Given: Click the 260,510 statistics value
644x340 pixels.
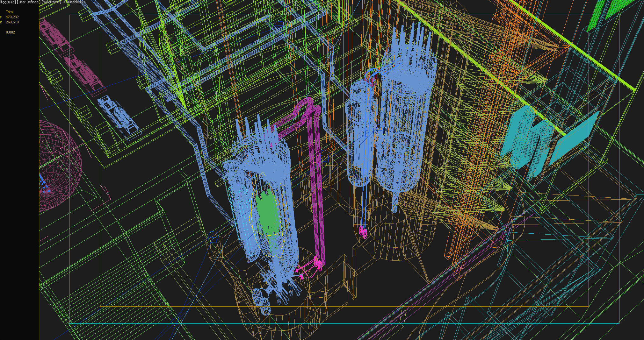Looking at the screenshot, I should 12,22.
